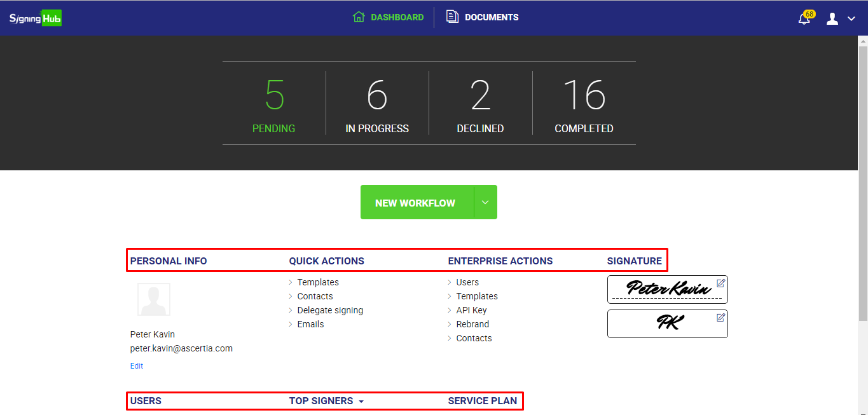Click the SigningHub logo
The height and width of the screenshot is (415, 868).
[35, 18]
